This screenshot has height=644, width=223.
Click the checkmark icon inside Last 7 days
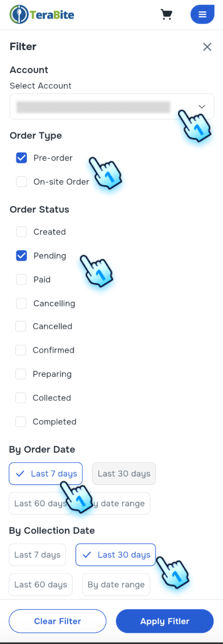pos(21,473)
